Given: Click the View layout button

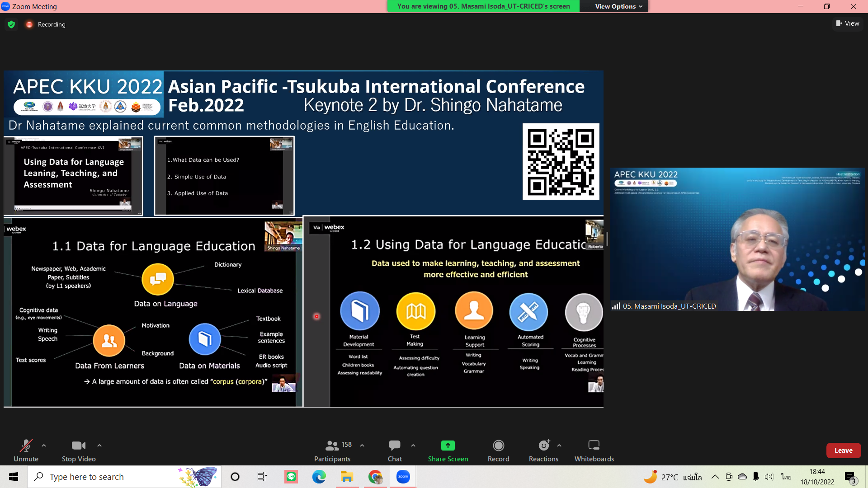Looking at the screenshot, I should pyautogui.click(x=848, y=23).
